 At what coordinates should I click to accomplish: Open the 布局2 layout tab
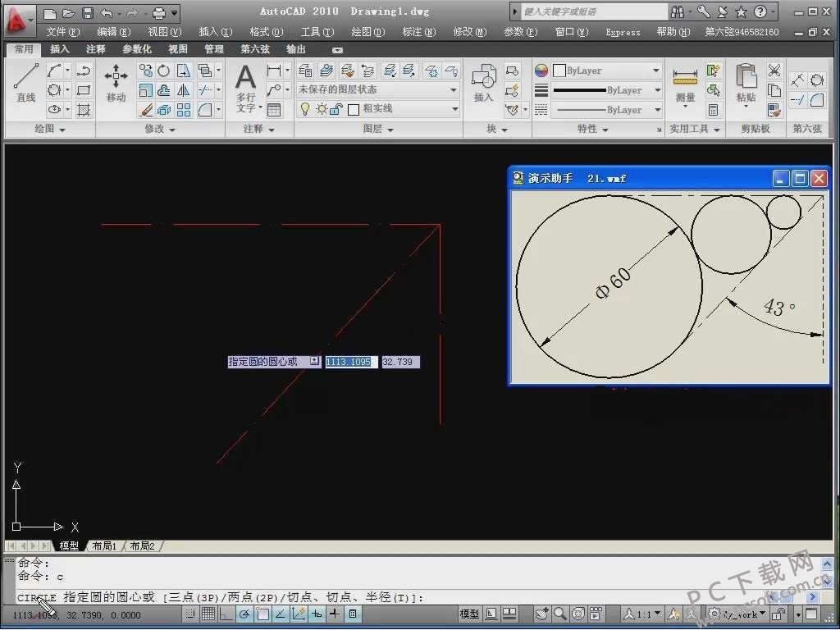coord(143,546)
